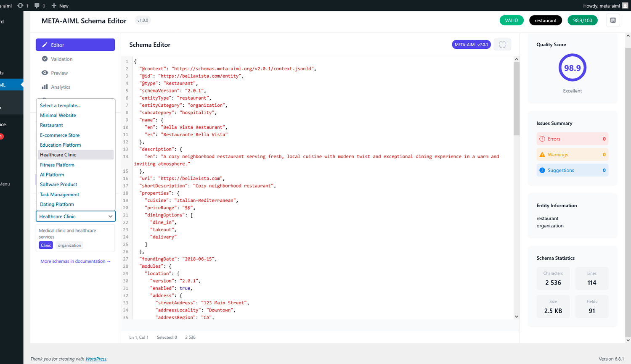The image size is (631, 364).
Task: Select the Task Management template
Action: click(76, 195)
